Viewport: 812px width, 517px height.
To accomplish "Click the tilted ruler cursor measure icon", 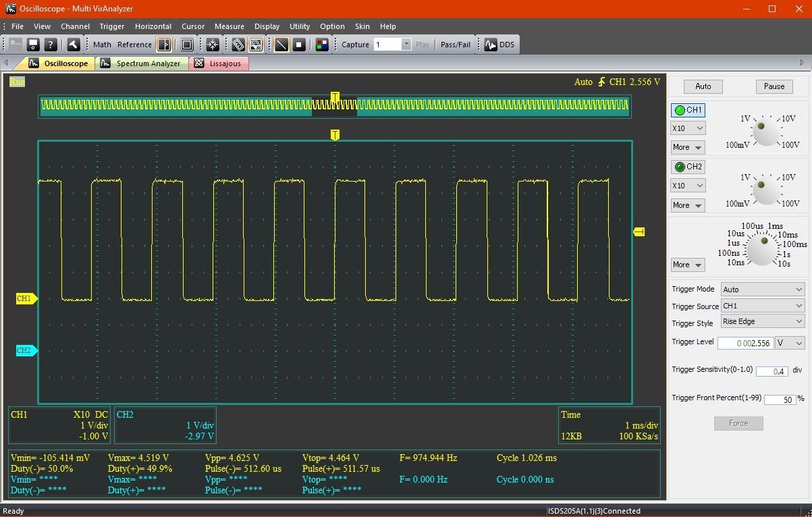I will tap(238, 45).
